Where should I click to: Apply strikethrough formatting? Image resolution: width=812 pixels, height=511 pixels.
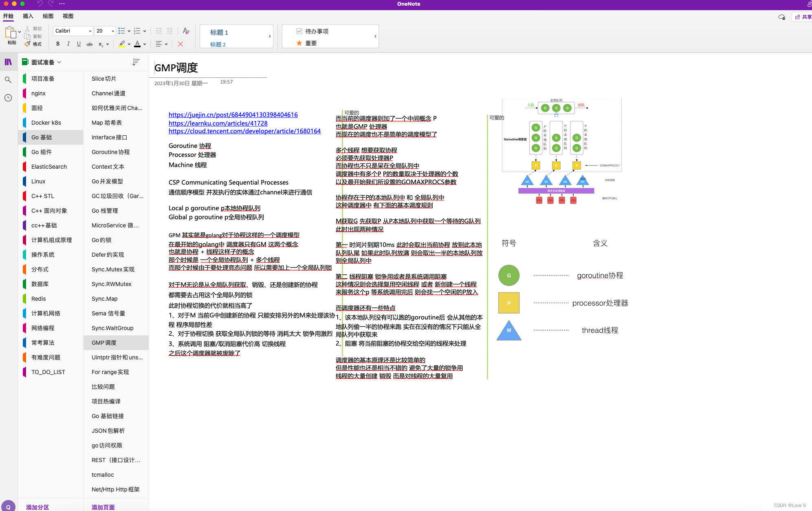89,44
